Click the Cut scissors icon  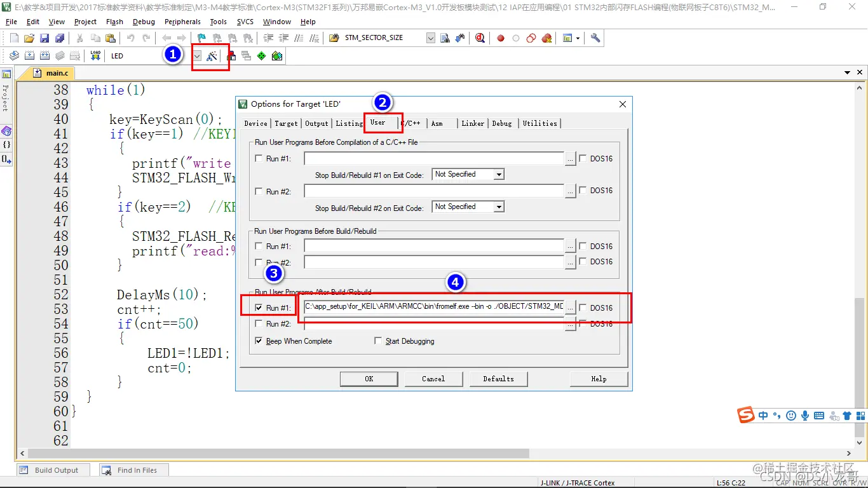pos(80,38)
